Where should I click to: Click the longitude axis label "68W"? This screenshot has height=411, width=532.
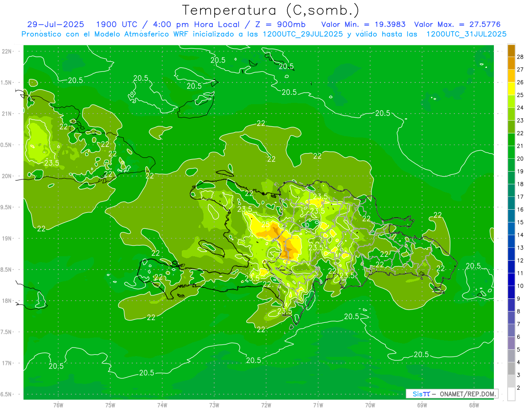(x=474, y=405)
